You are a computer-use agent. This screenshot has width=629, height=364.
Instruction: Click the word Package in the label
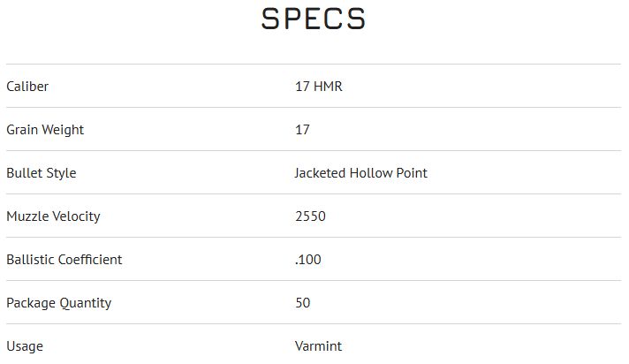(31, 303)
